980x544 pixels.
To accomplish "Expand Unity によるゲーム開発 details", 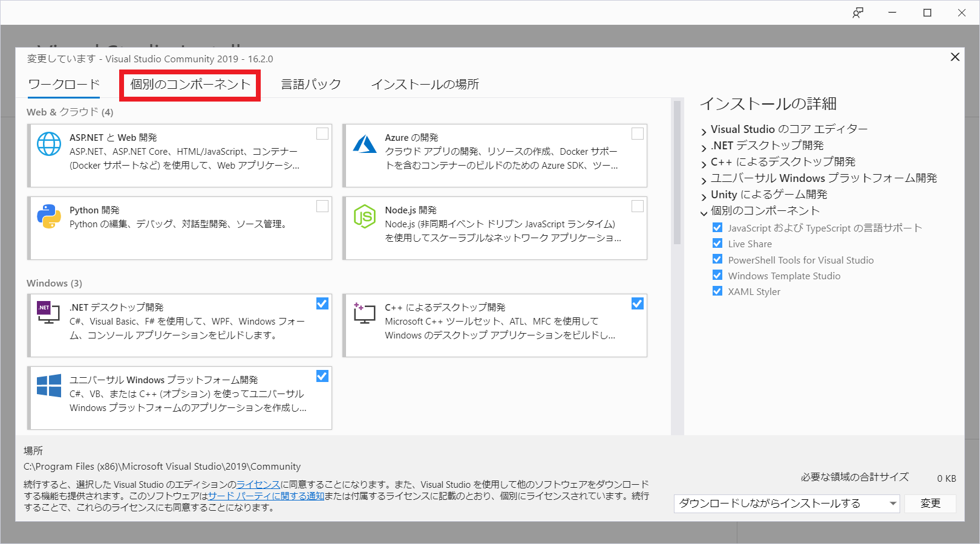I will pos(703,195).
